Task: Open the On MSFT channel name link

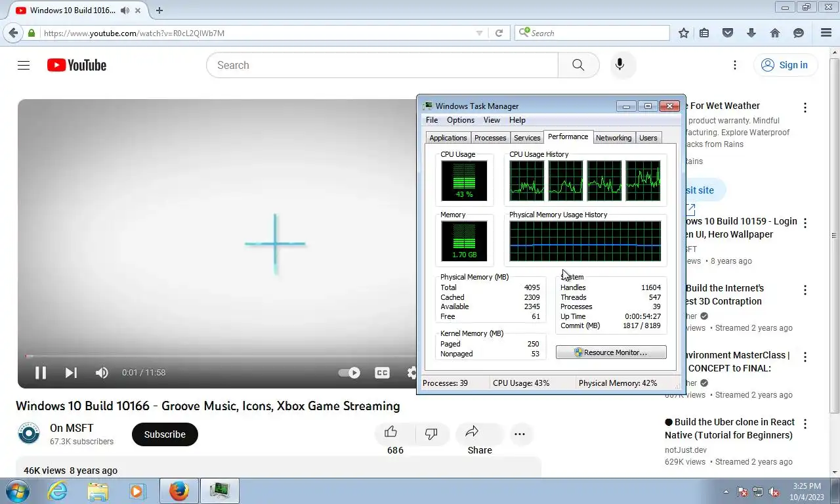Action: pyautogui.click(x=72, y=428)
